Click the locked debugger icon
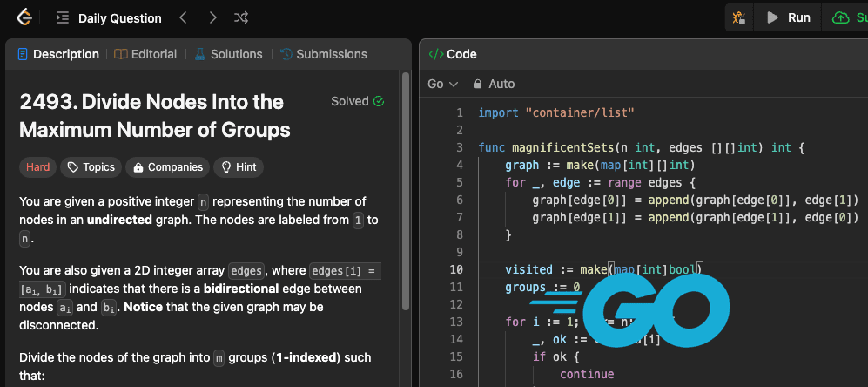 739,17
